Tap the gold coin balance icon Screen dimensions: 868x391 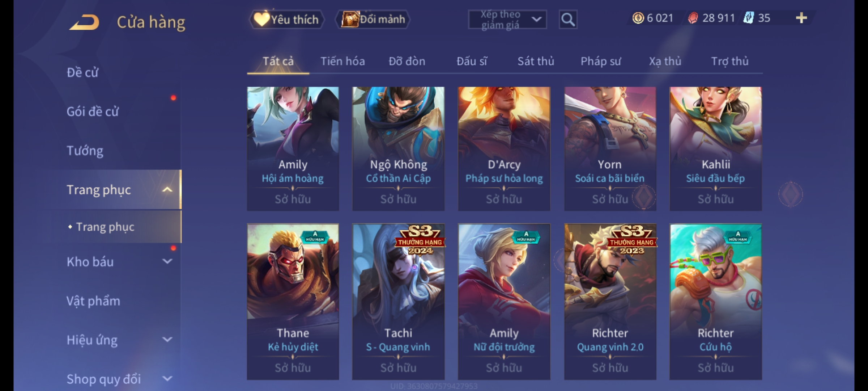pos(638,18)
